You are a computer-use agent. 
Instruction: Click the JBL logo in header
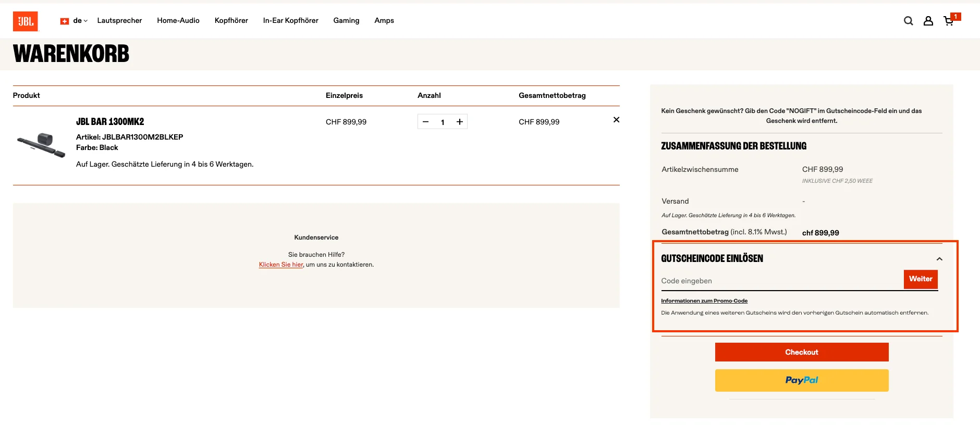(26, 21)
